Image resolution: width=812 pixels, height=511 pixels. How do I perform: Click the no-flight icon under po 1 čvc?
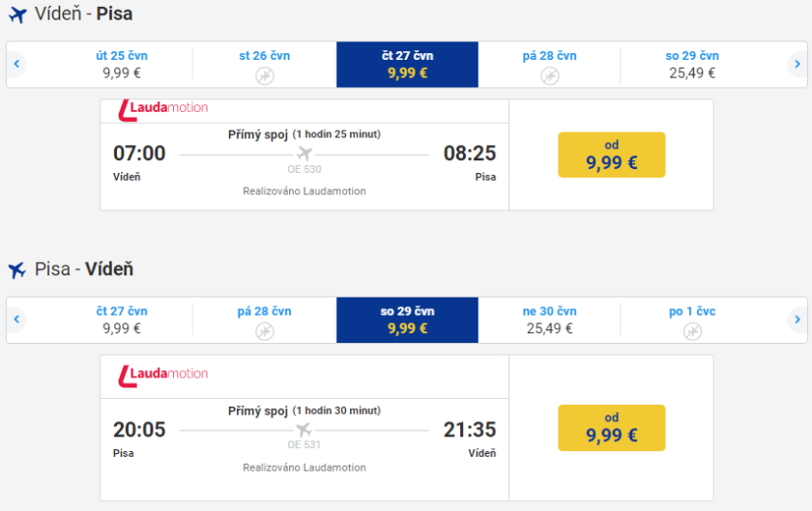point(692,331)
